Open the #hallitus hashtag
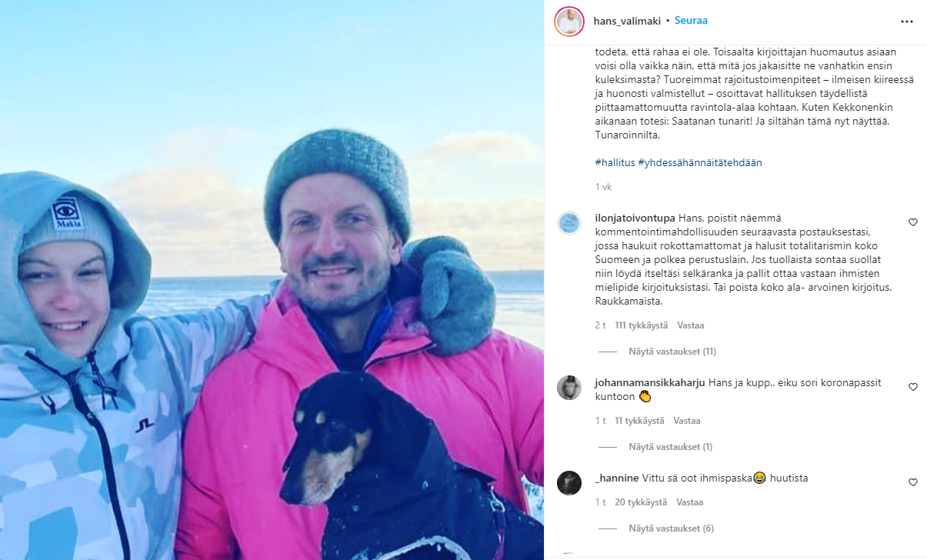The image size is (927, 560). 615,162
